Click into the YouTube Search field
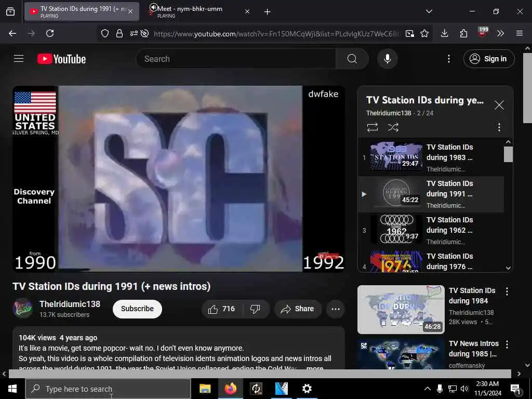 236,59
